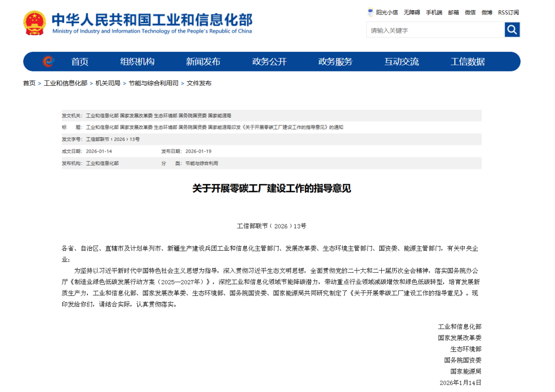Select the 首页 navigation menu
Viewport: 555px width, 392px height.
coord(81,61)
